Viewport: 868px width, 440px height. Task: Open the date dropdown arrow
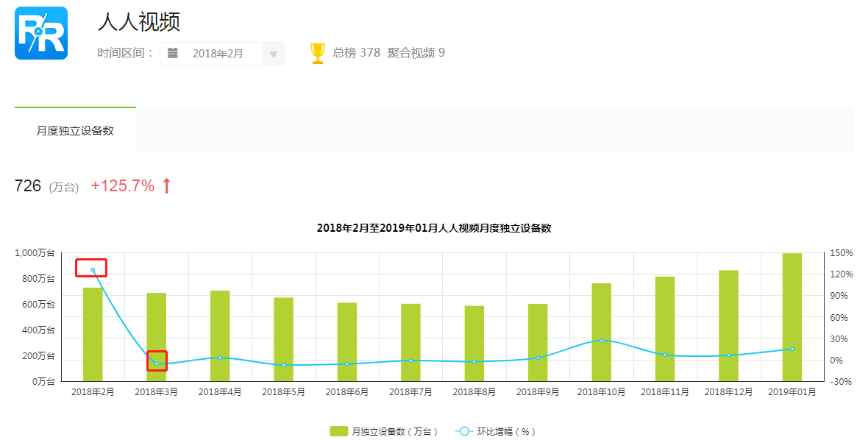[x=273, y=54]
